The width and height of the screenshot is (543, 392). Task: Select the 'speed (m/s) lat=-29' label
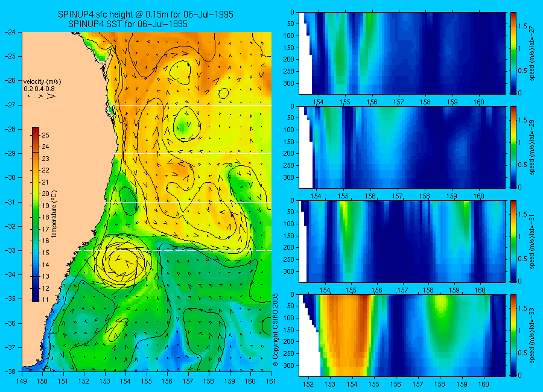[x=533, y=148]
